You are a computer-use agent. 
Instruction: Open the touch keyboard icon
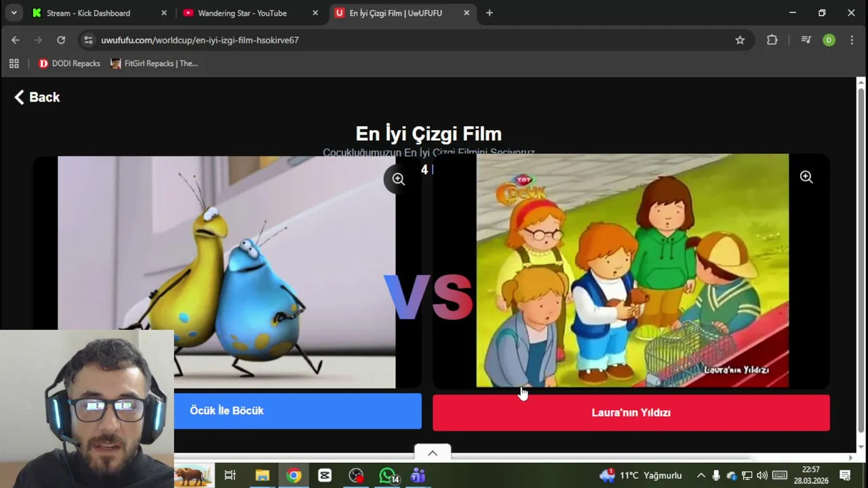tap(780, 476)
